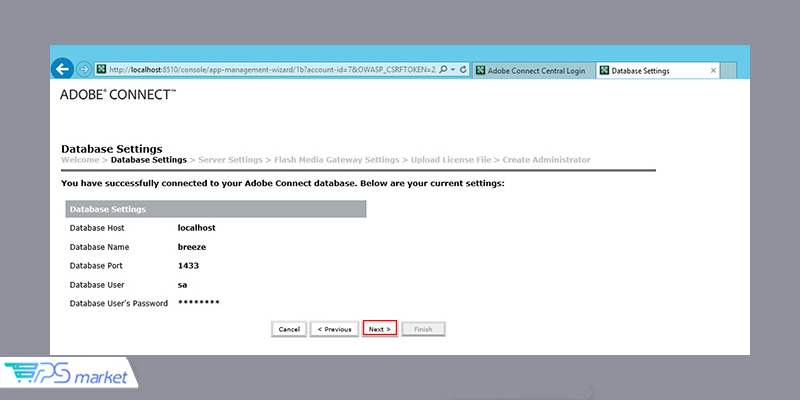Click the refresh icon in address bar

(x=462, y=70)
